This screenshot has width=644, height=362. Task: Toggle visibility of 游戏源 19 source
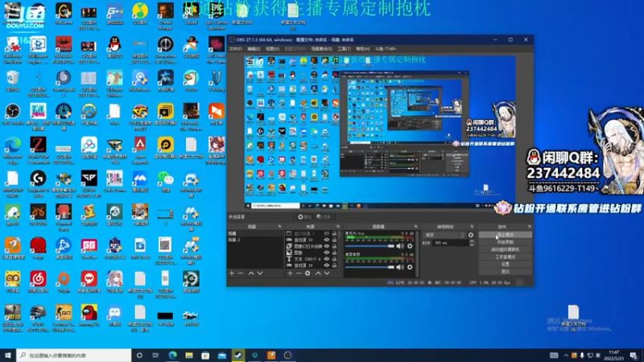point(327,240)
